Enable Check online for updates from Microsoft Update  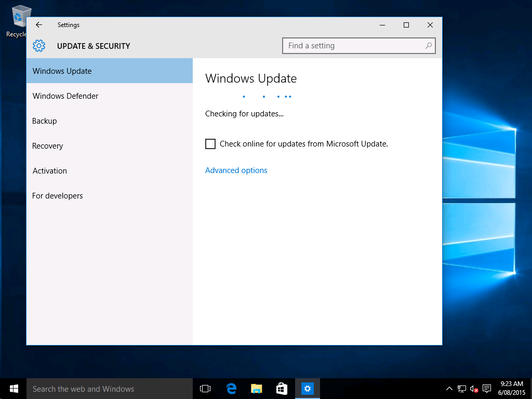pos(210,144)
